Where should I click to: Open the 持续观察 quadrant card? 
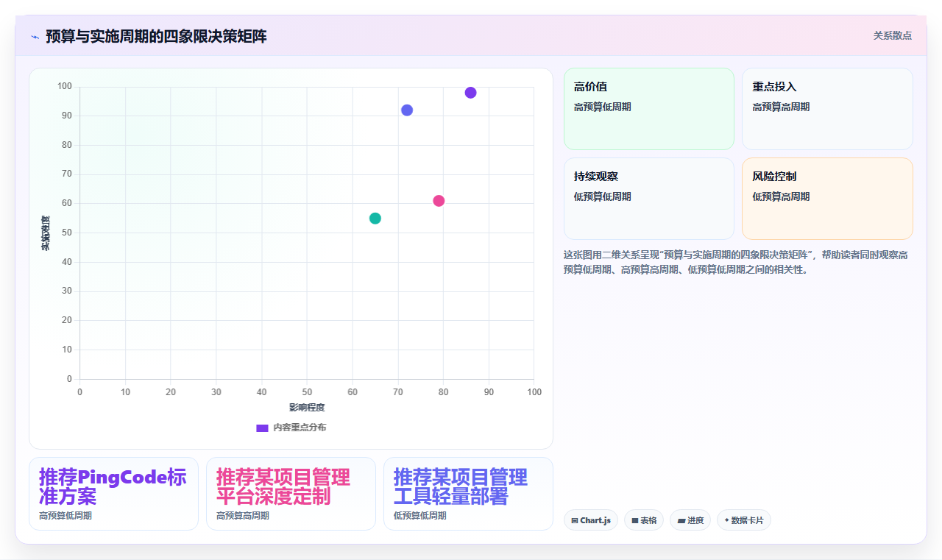(x=649, y=199)
